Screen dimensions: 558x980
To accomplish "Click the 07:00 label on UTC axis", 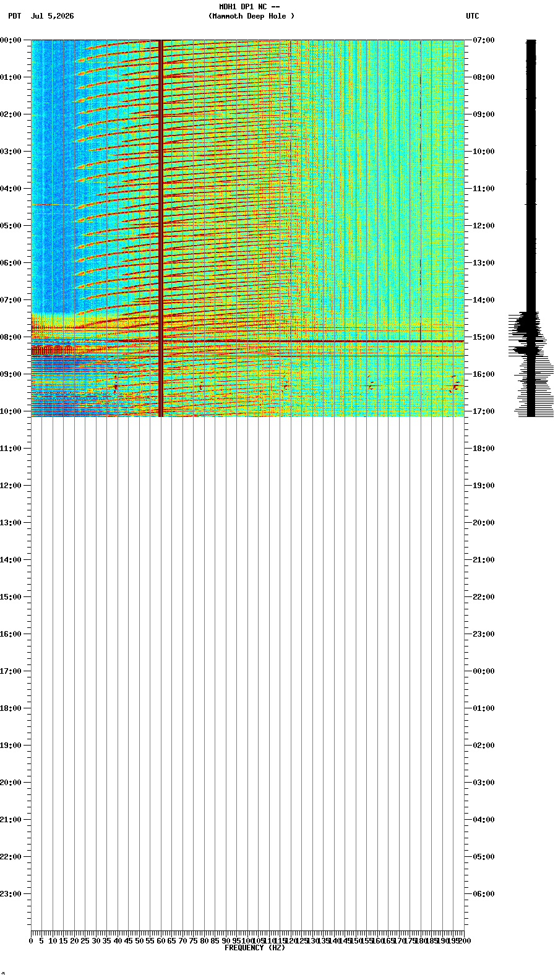I will 484,40.
